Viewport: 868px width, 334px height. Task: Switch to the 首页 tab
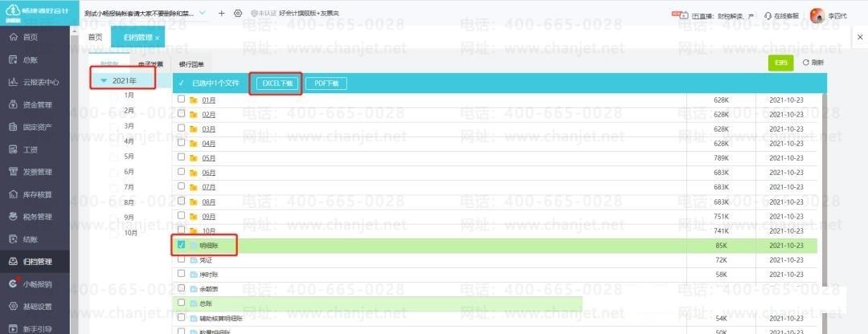click(95, 37)
